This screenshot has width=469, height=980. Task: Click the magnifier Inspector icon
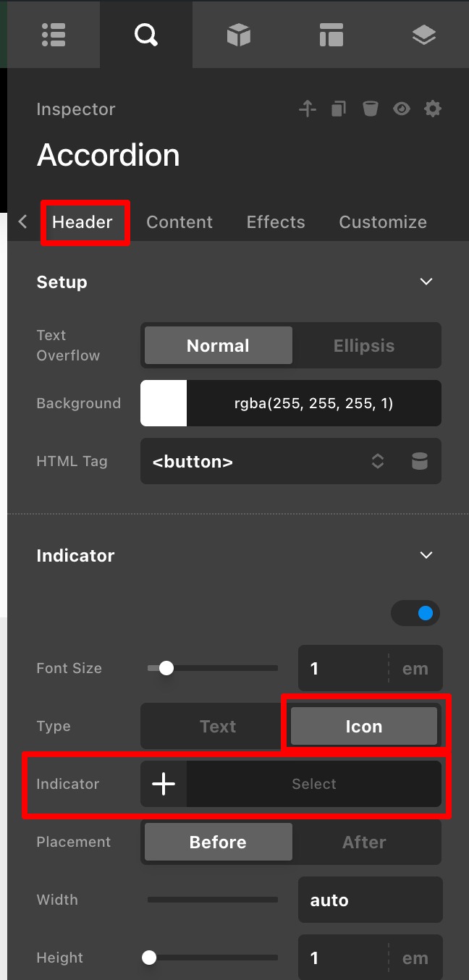coord(145,35)
